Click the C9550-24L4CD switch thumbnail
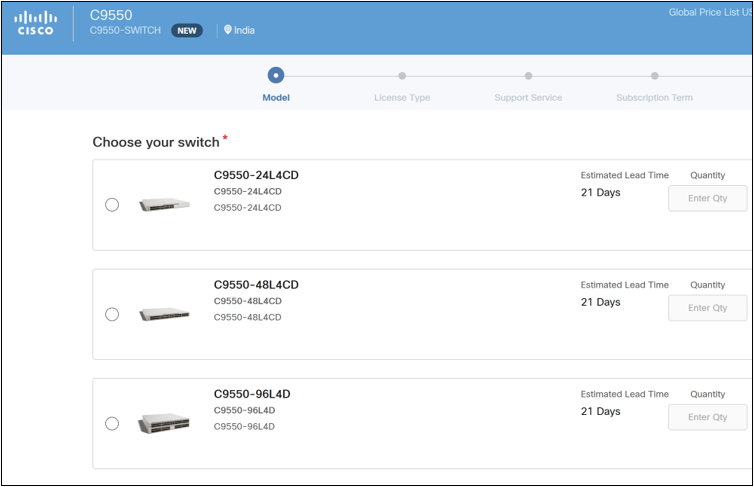 [x=164, y=204]
